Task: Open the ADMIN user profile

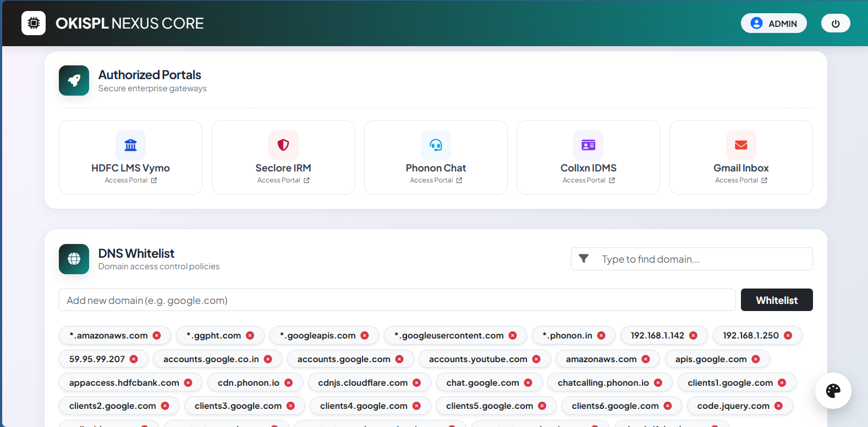Action: (x=773, y=23)
